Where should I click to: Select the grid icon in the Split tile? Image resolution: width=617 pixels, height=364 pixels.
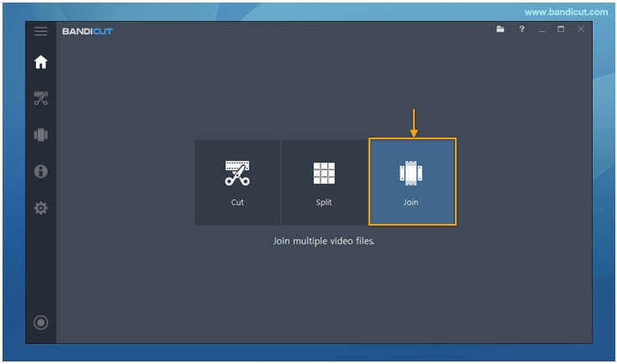(324, 173)
